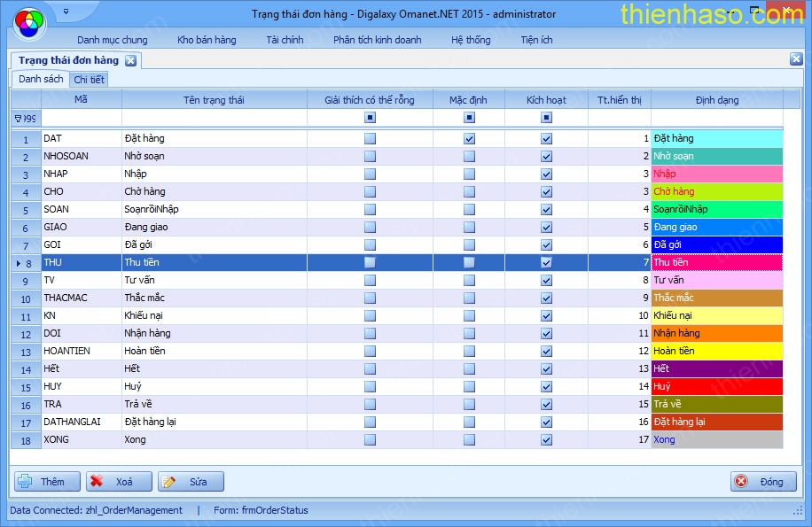812x527 pixels.
Task: Click the red X Xoá icon
Action: coord(98,482)
